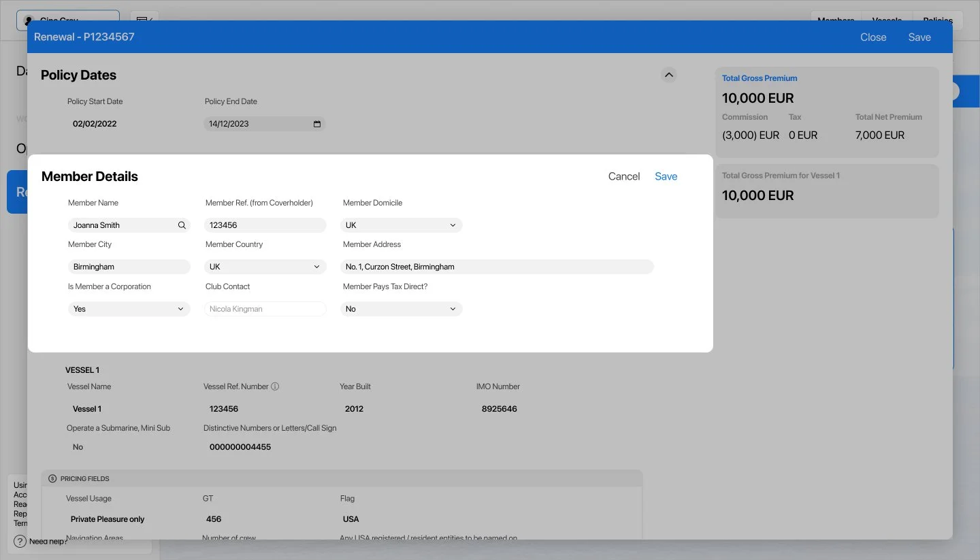Click the search icon in Member Name field
The image size is (980, 560).
[x=182, y=225]
